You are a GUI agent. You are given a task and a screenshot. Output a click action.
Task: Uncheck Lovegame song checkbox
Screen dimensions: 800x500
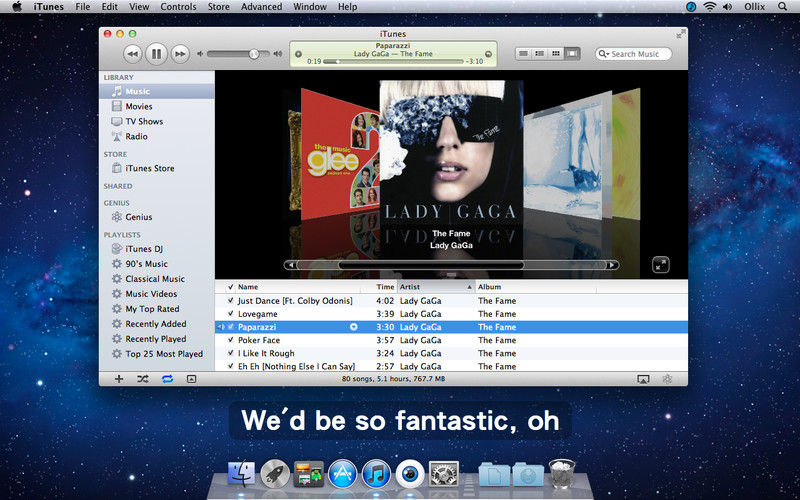(231, 314)
